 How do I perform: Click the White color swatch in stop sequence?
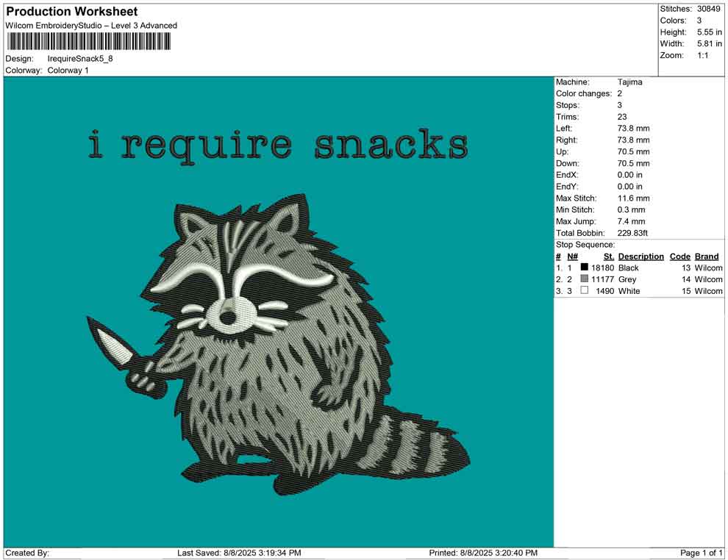point(584,290)
